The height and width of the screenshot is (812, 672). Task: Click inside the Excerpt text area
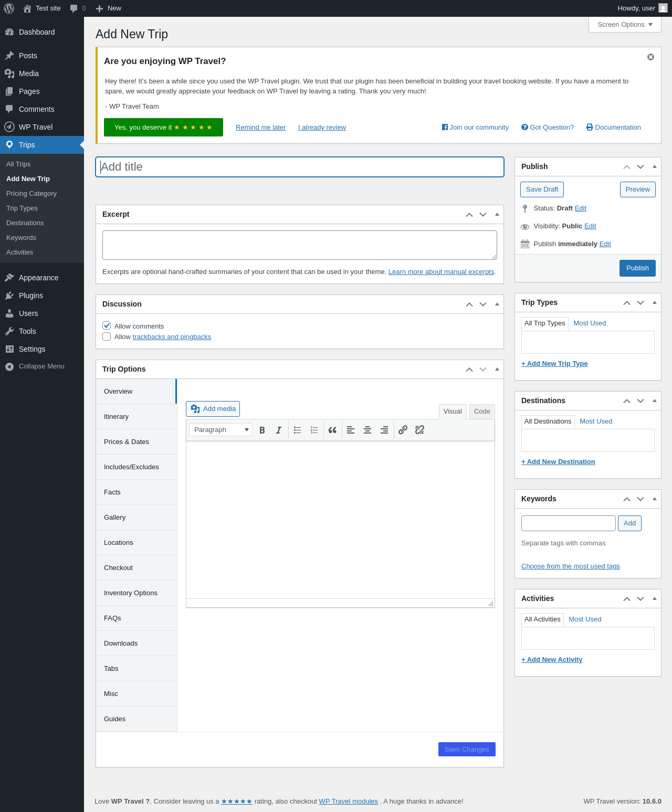pyautogui.click(x=300, y=245)
